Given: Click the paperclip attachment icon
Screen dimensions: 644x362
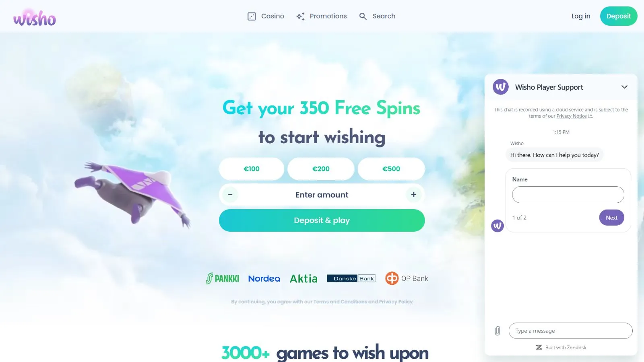Looking at the screenshot, I should (497, 331).
